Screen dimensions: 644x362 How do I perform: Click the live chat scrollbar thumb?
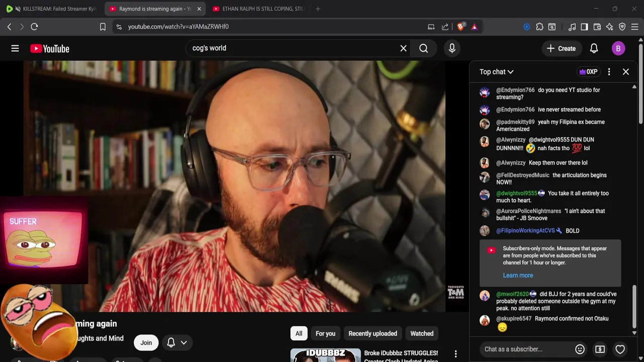(634, 306)
